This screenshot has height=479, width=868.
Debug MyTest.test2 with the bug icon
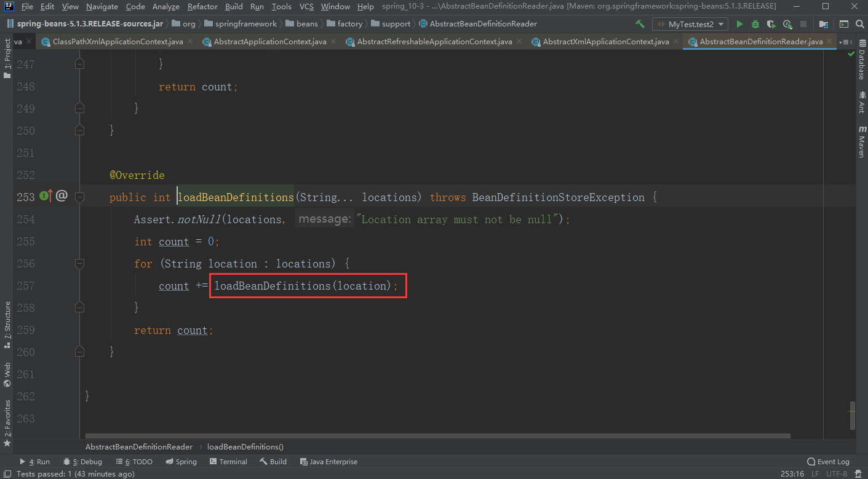click(755, 24)
